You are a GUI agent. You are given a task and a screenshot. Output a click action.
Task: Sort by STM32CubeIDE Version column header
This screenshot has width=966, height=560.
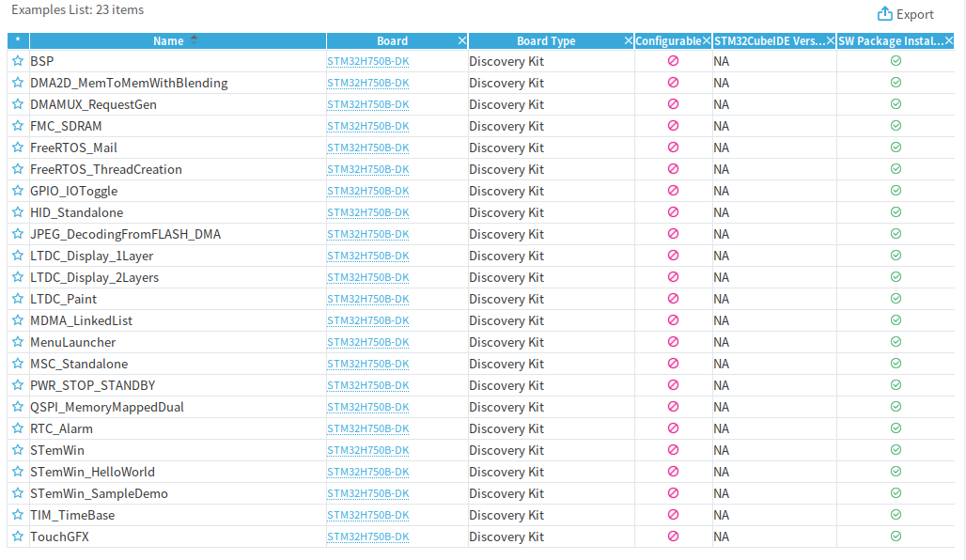[770, 40]
